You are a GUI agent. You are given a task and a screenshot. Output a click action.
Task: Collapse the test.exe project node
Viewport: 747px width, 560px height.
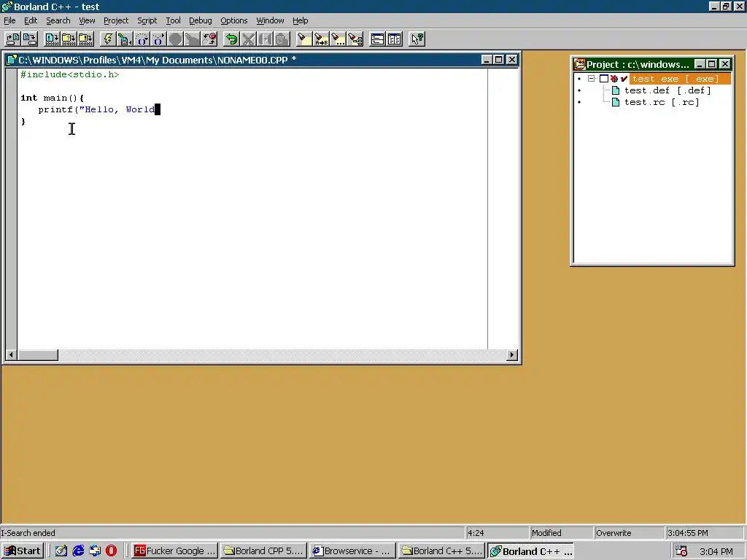[591, 79]
